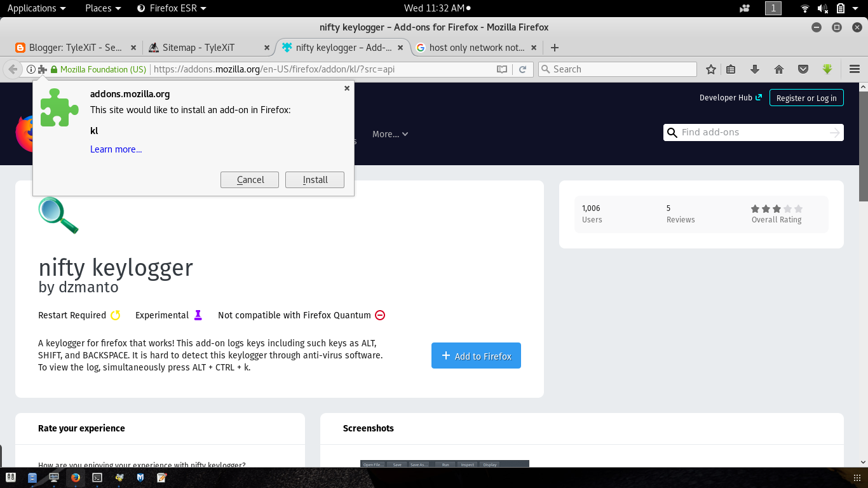
Task: Click the author name dzmanto
Action: click(88, 287)
